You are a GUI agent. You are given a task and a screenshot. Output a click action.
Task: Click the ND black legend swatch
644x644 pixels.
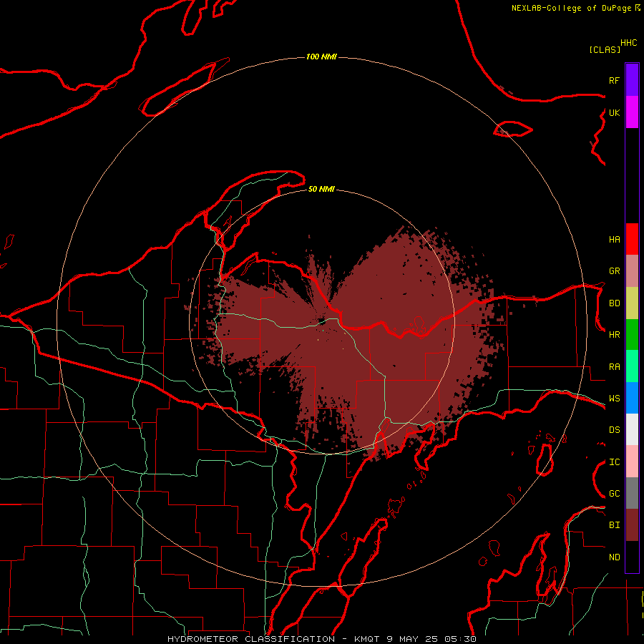tap(632, 557)
